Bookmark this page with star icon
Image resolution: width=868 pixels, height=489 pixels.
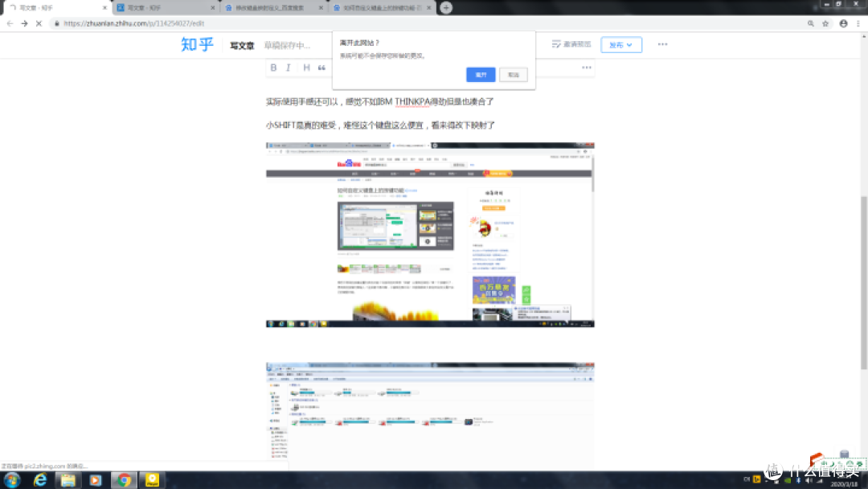825,23
